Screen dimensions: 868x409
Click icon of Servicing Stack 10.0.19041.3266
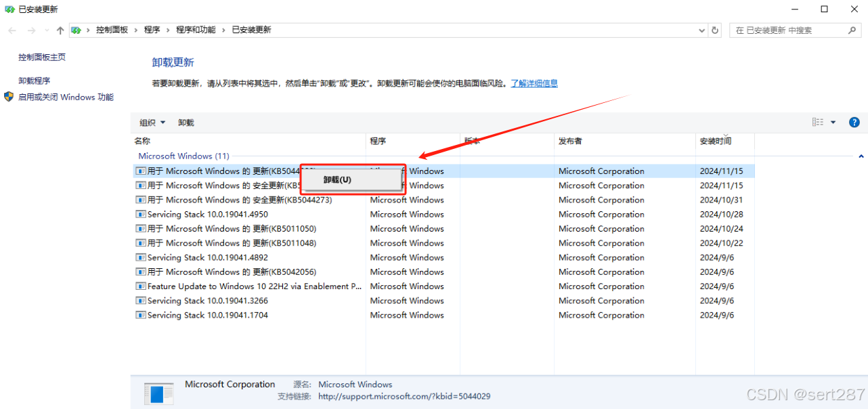coord(141,301)
